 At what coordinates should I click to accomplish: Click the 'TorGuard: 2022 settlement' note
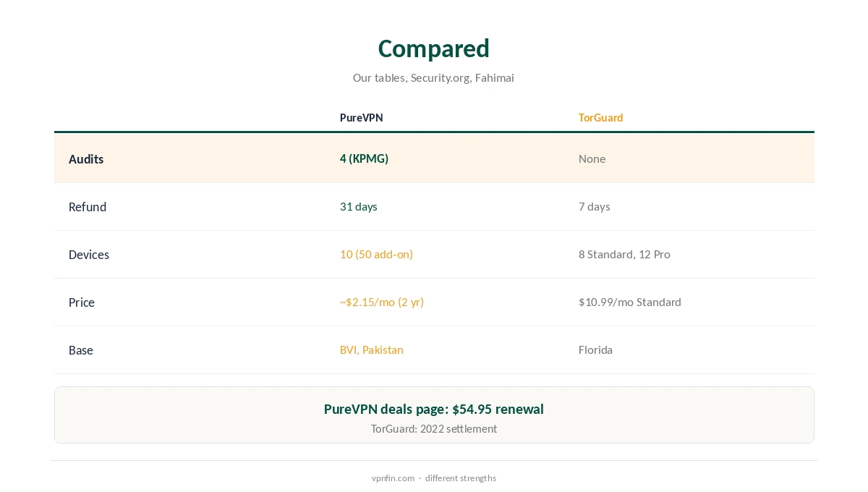coord(434,428)
